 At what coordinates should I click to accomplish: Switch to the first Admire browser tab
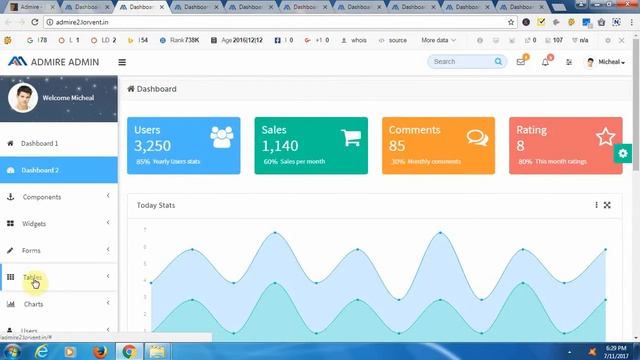coord(31,7)
